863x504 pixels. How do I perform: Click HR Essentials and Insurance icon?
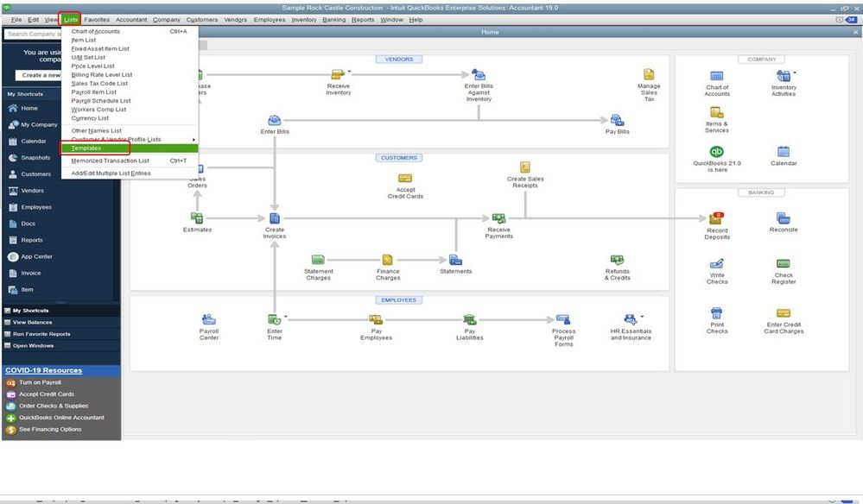pyautogui.click(x=630, y=320)
